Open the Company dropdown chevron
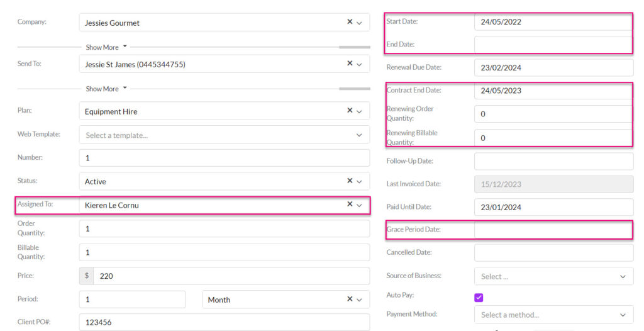 359,23
